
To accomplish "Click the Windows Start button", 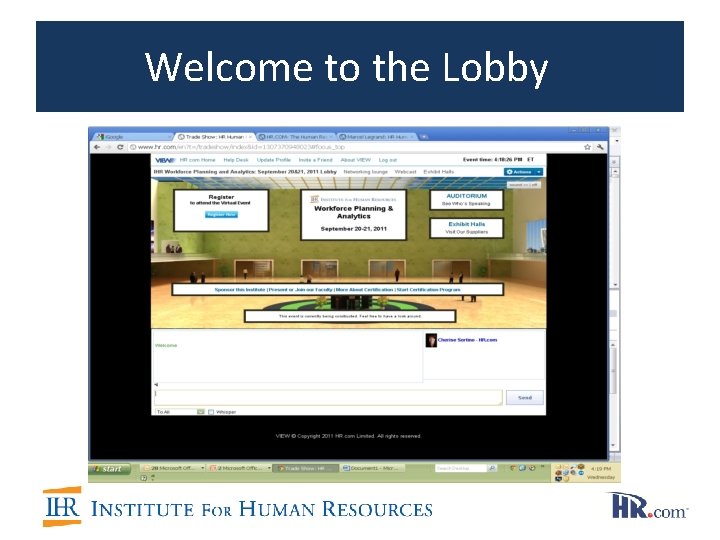I will click(x=109, y=469).
